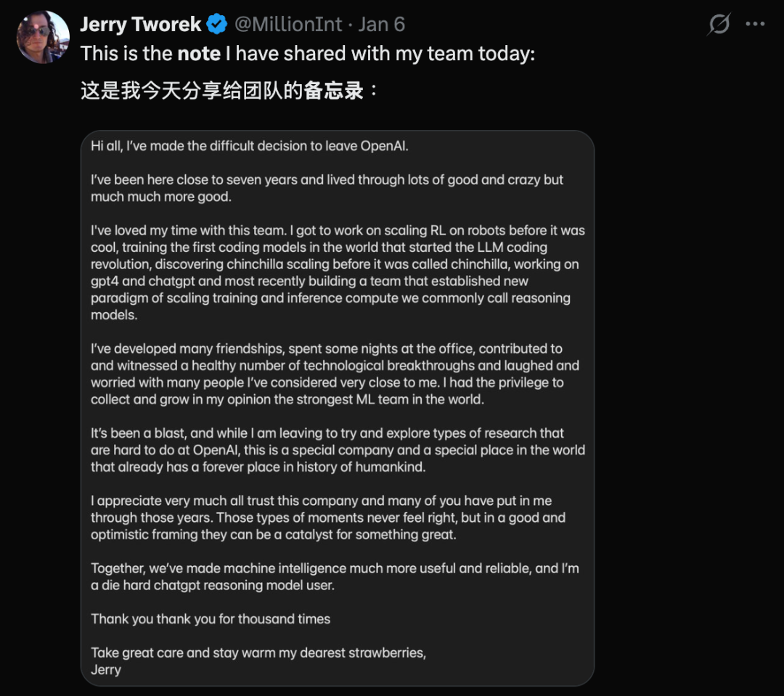Click the 'close to seven years' paragraph
The image size is (784, 696).
click(x=327, y=188)
